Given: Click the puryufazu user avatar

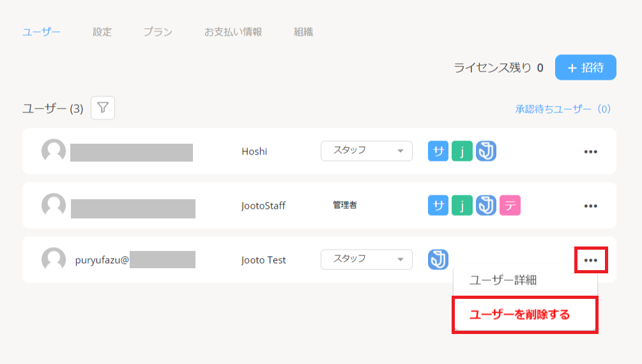Looking at the screenshot, I should click(x=54, y=259).
